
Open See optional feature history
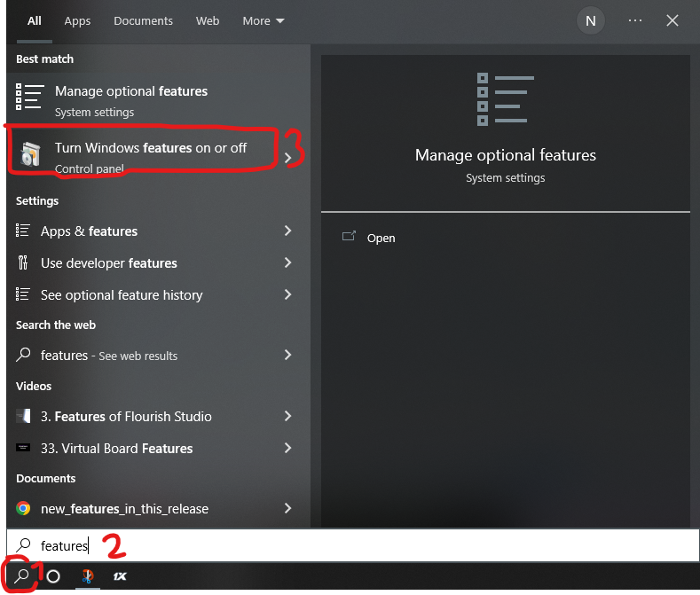point(159,295)
